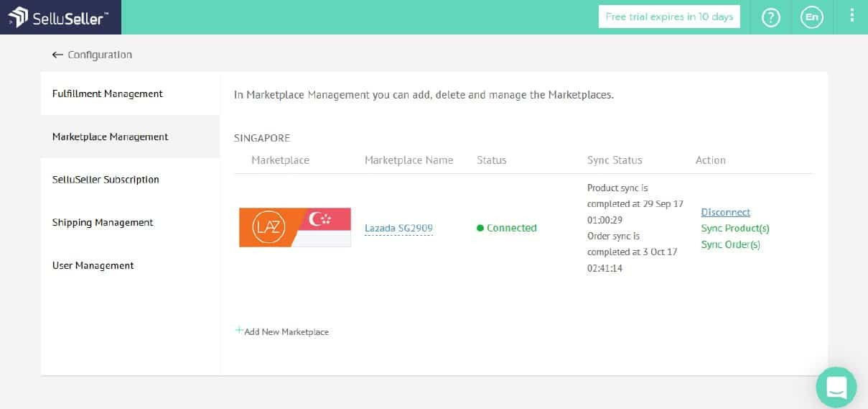Open the help question mark icon

click(770, 17)
